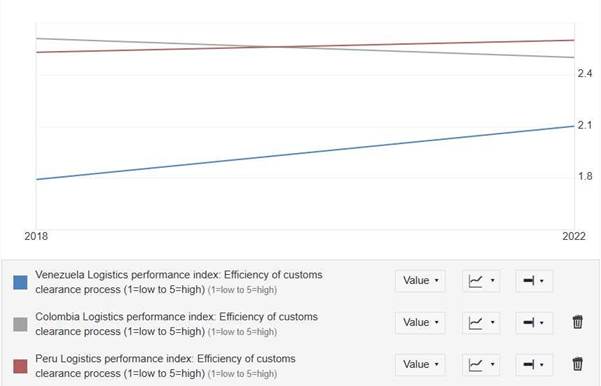
Task: Open line chart type icon for Colombia
Action: [481, 323]
